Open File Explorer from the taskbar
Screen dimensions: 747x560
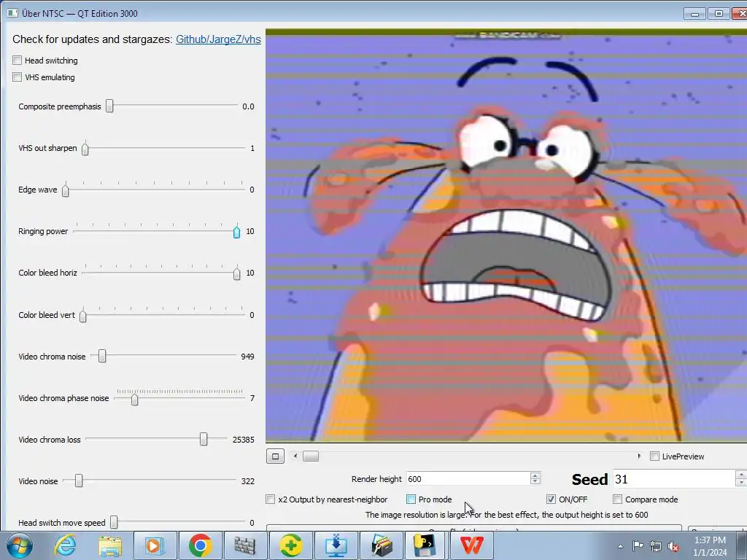tap(111, 545)
